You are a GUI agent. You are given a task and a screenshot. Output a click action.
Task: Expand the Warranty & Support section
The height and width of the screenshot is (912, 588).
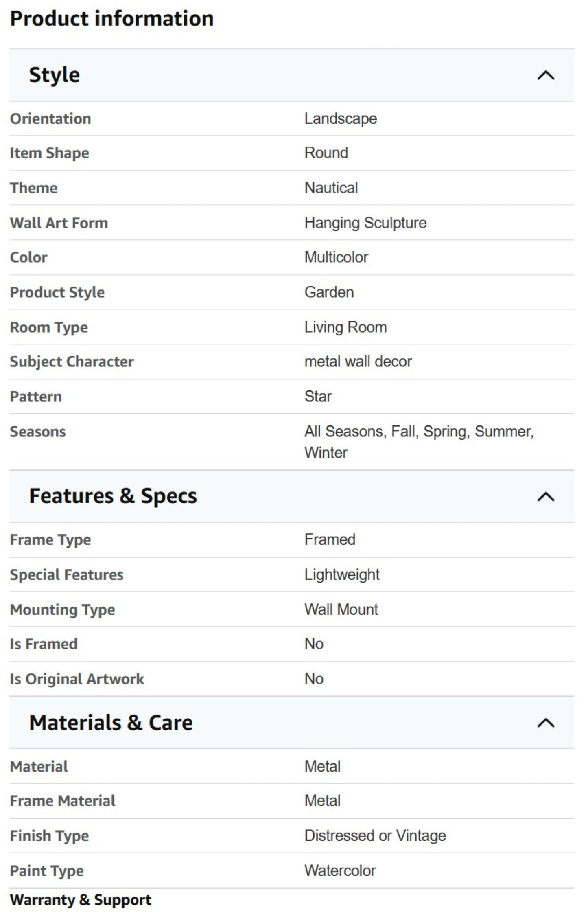pos(81,900)
